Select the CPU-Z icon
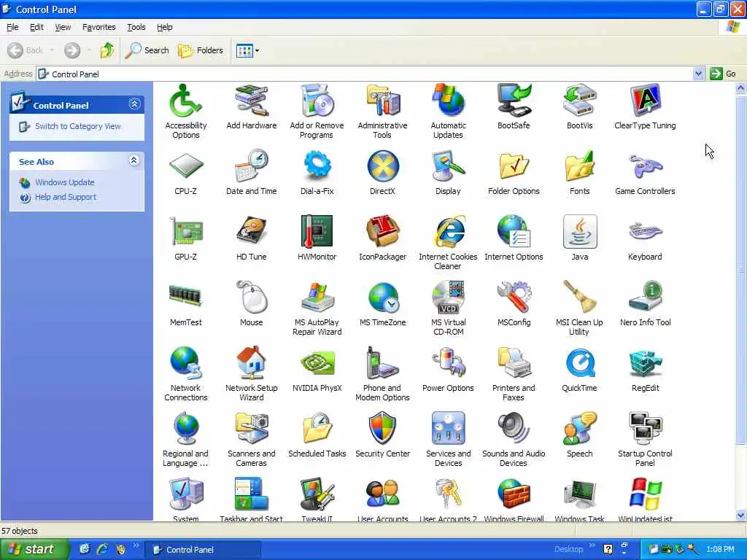Screen dimensions: 747x560 186,166
